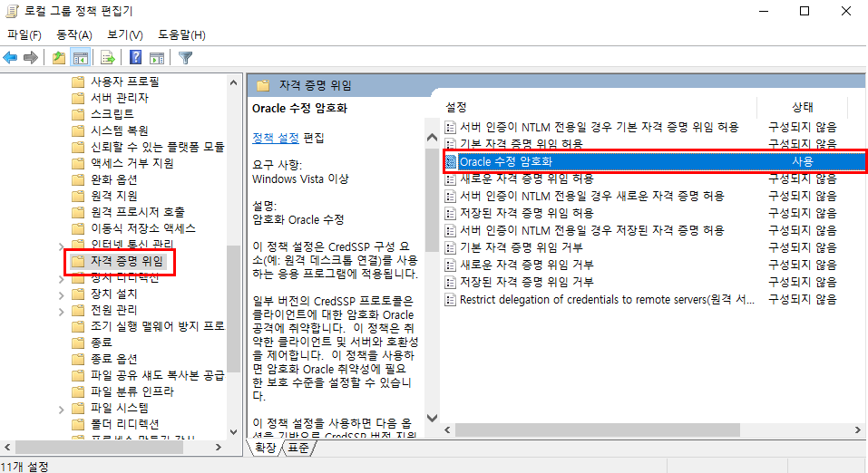
Task: Select Restrict delegation of credentials policy
Action: point(607,299)
